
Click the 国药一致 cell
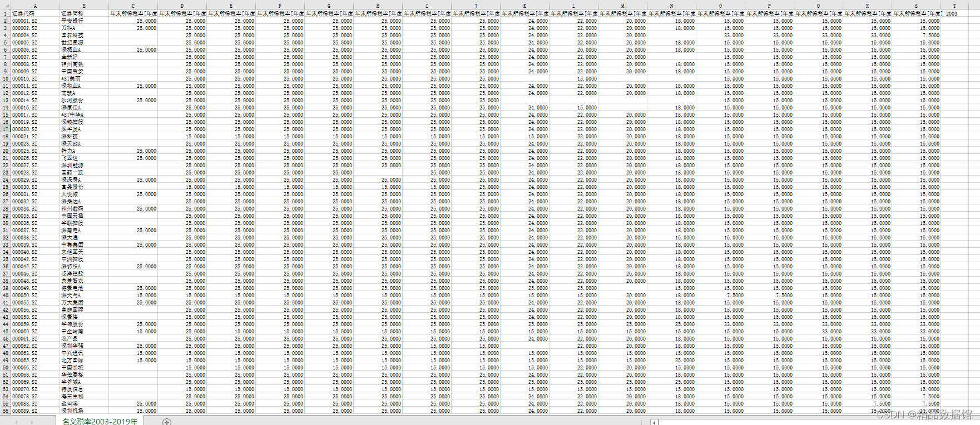(x=85, y=172)
